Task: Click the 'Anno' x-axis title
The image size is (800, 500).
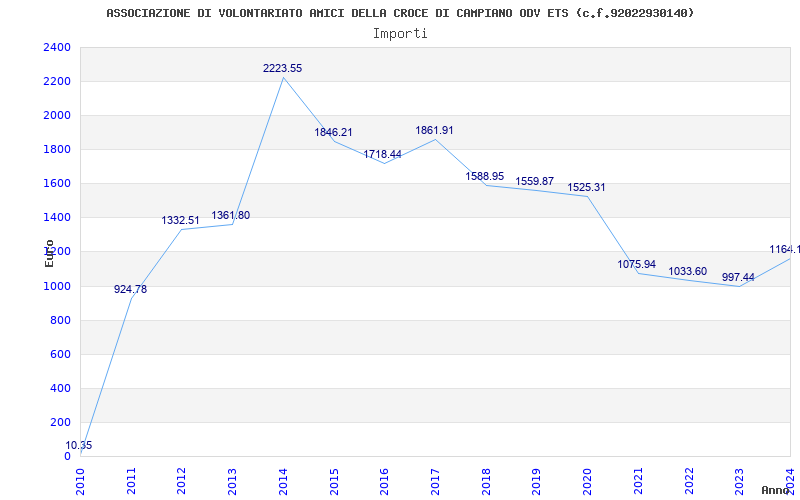Action: 774,490
